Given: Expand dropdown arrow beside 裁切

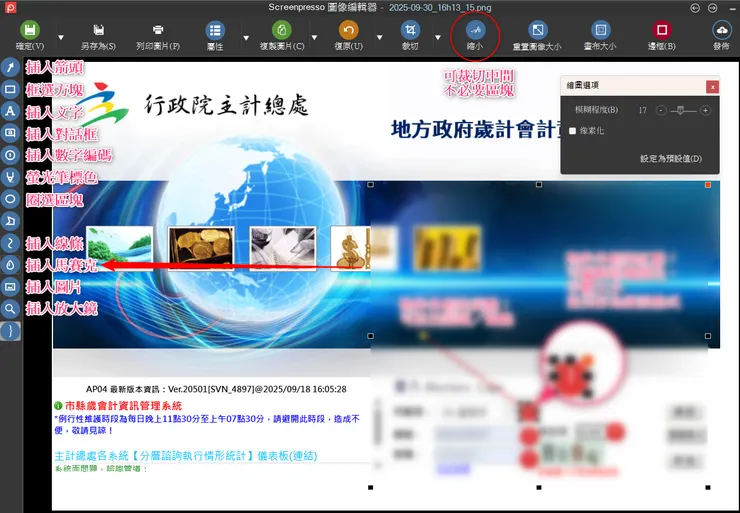Looking at the screenshot, I should click(438, 37).
